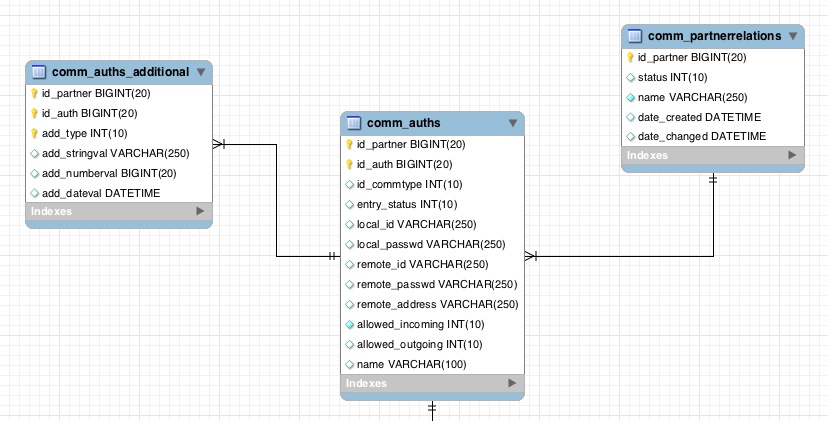
Task: Click filled diamond icon beside name VARCHAR(250)
Action: coord(631,98)
